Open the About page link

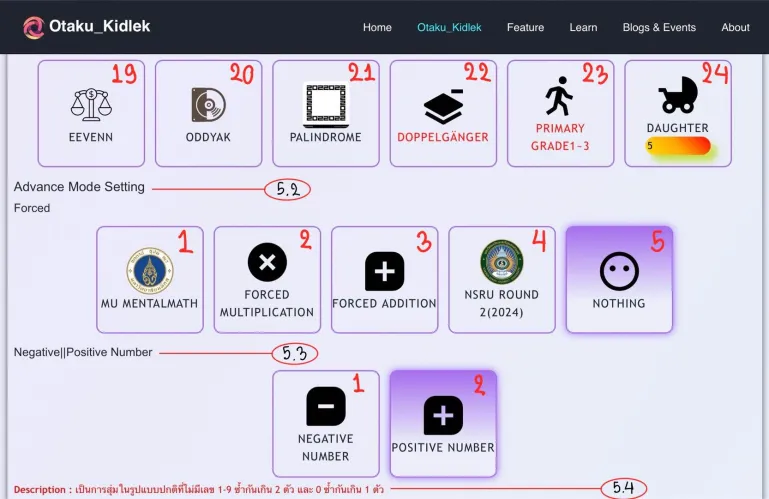(735, 27)
